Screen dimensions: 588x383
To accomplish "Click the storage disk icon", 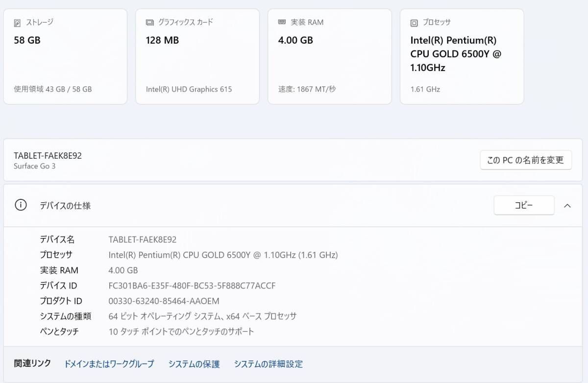I will click(x=18, y=23).
